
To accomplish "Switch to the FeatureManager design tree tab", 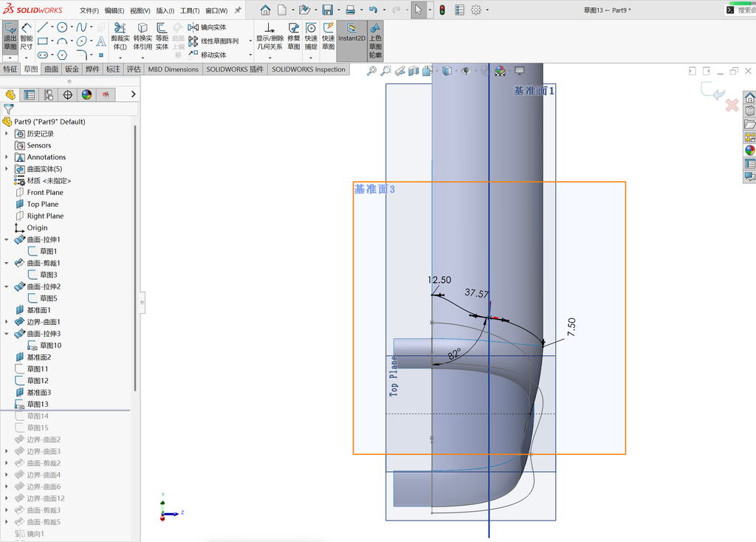I will (x=10, y=95).
